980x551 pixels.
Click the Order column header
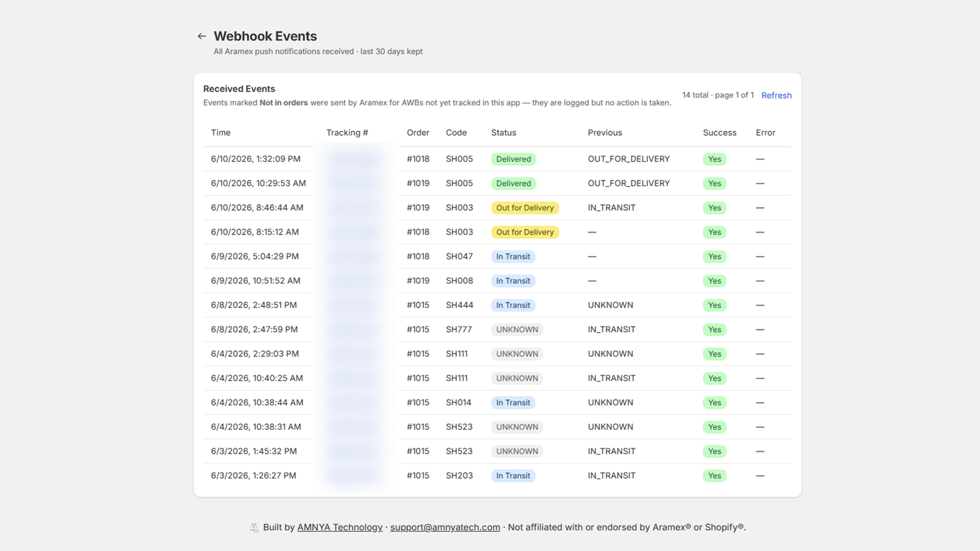tap(418, 133)
